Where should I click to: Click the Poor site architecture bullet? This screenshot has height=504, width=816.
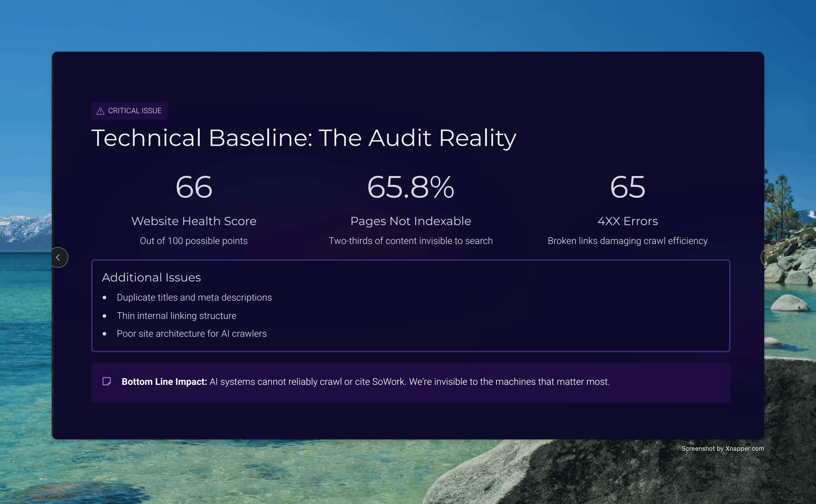point(191,334)
